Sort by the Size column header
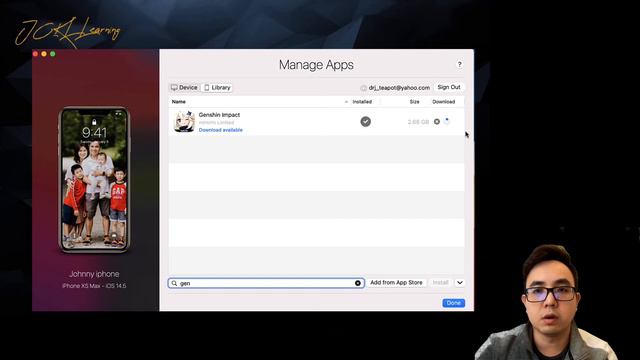 (414, 102)
